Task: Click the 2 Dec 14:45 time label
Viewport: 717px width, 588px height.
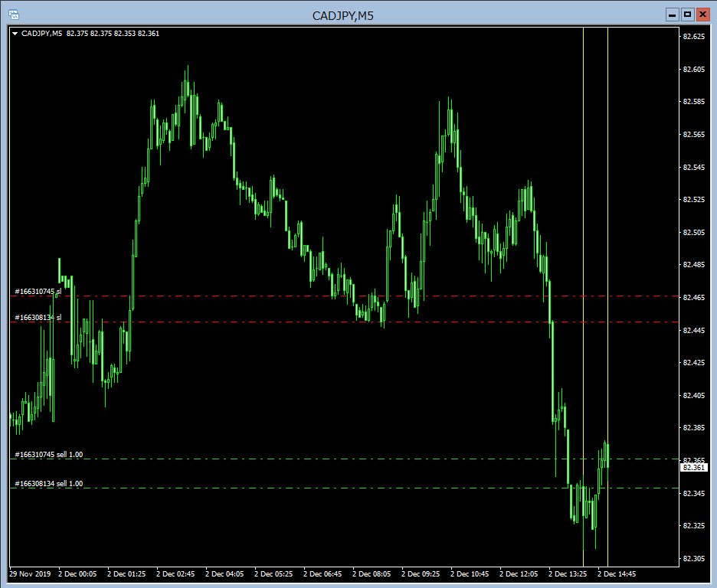Action: 617,574
